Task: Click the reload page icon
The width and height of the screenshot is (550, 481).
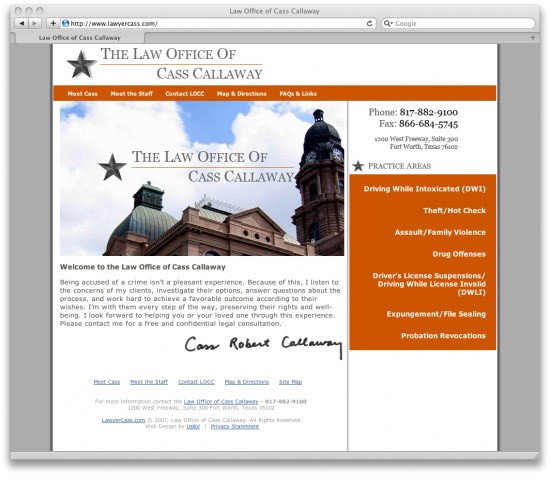Action: point(369,24)
